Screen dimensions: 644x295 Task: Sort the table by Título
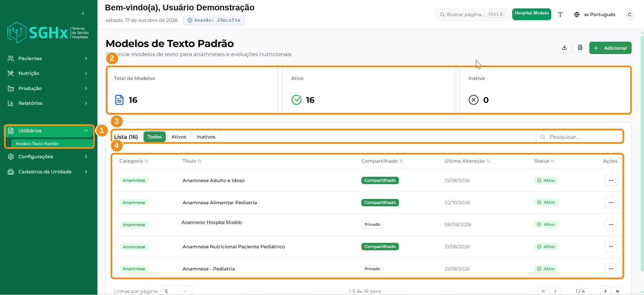tap(192, 161)
